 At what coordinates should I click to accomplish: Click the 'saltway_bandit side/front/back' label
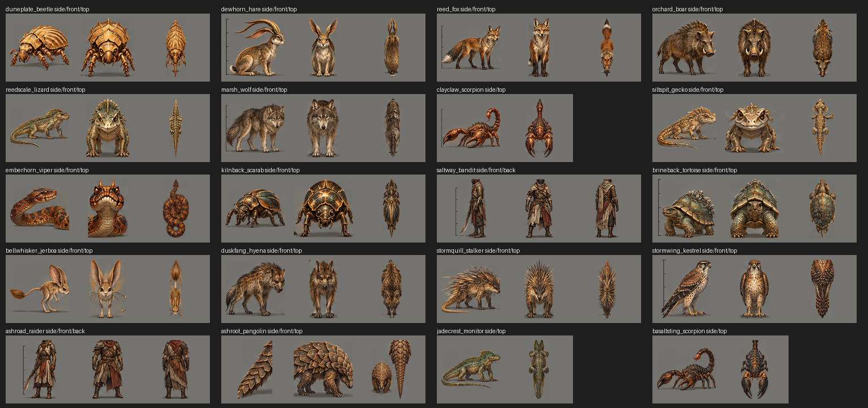point(476,170)
